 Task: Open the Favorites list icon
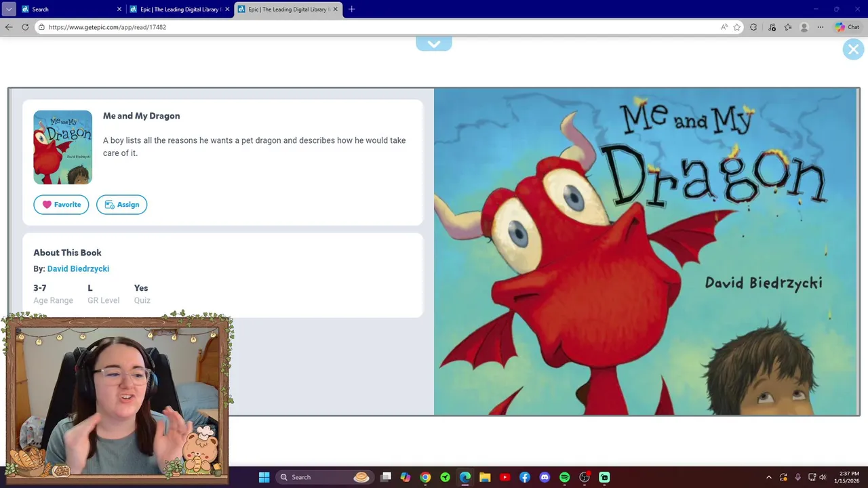point(788,27)
